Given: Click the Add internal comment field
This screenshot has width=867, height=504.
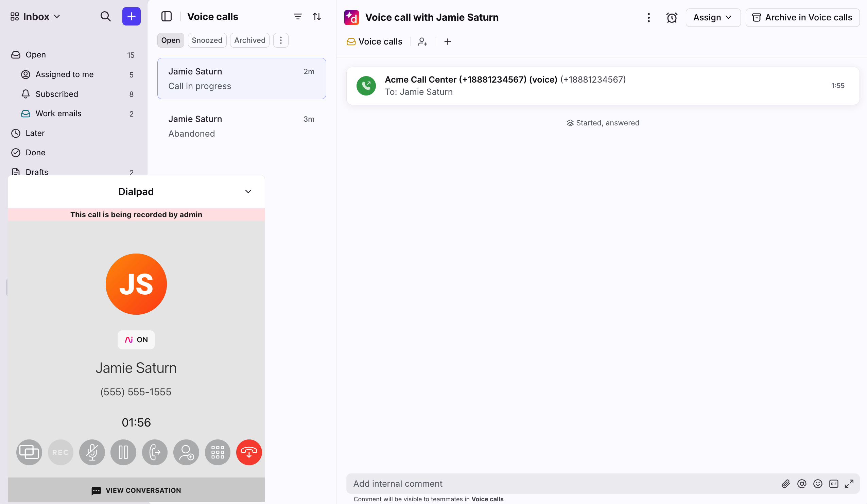Looking at the screenshot, I should point(551,484).
